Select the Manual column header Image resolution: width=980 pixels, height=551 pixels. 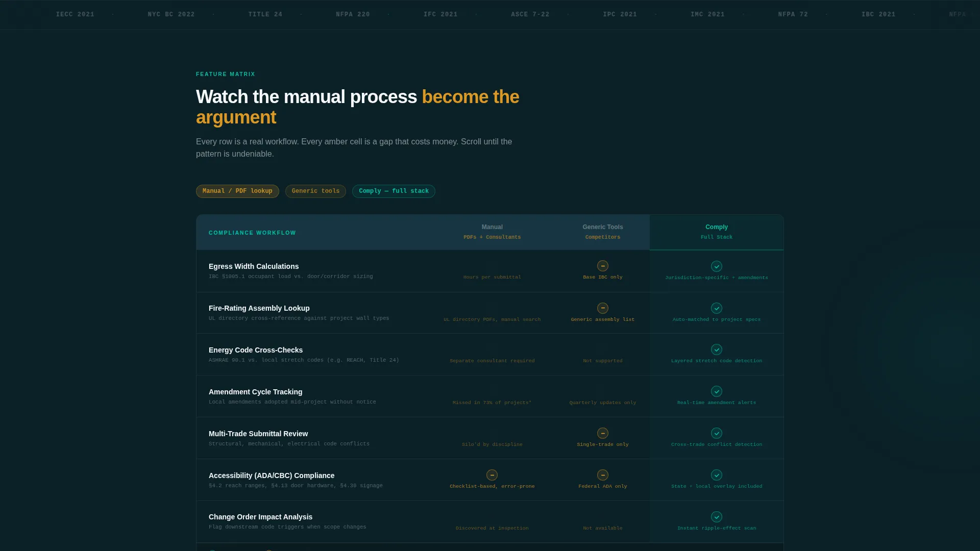point(492,232)
